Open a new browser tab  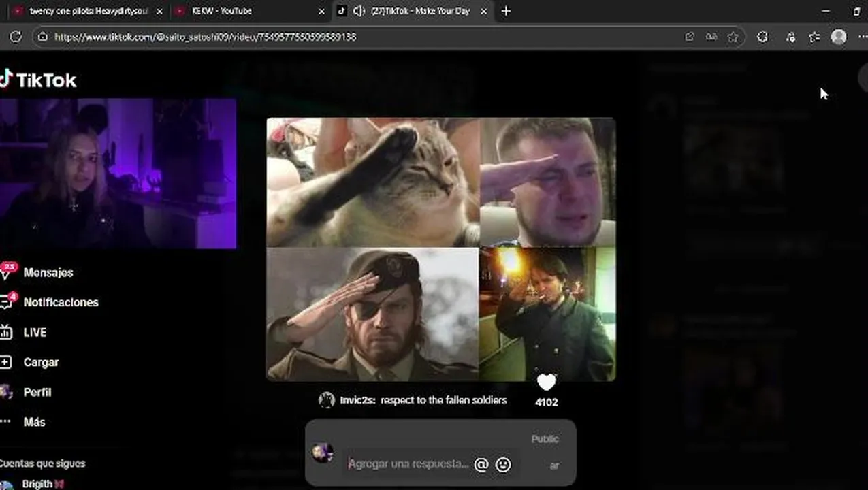pyautogui.click(x=506, y=11)
